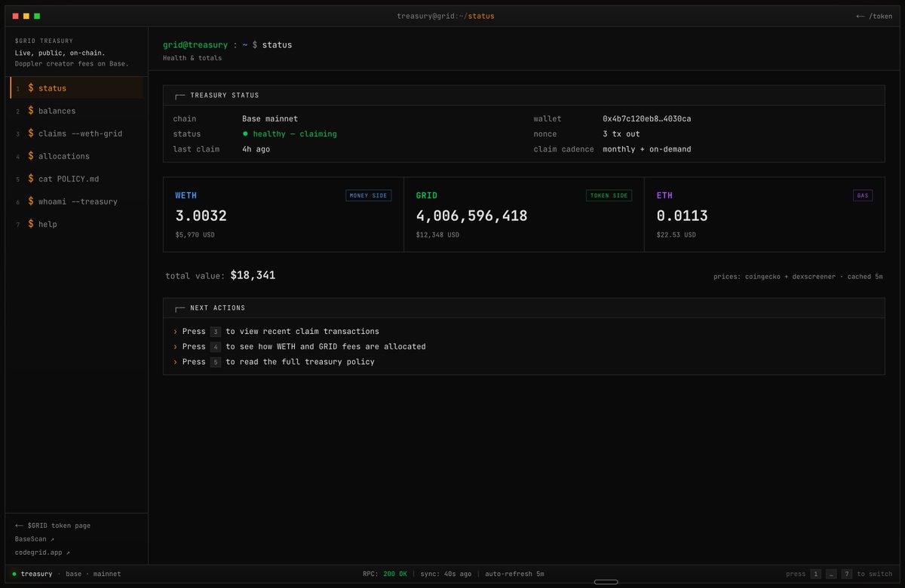The image size is (905, 588).
Task: Click the auto-refresh 5m status entry
Action: (x=514, y=574)
